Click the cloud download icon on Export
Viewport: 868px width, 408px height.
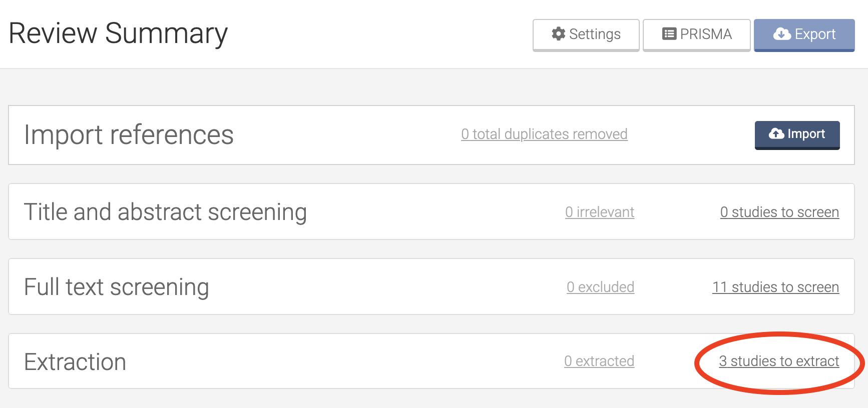782,34
